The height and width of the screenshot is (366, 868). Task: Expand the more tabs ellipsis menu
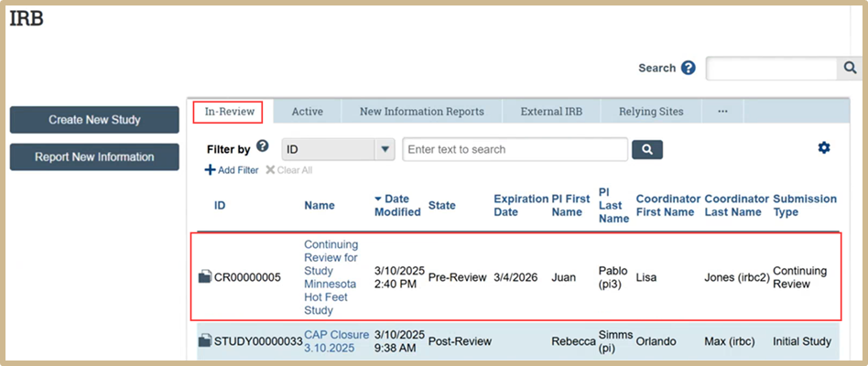[x=722, y=112]
